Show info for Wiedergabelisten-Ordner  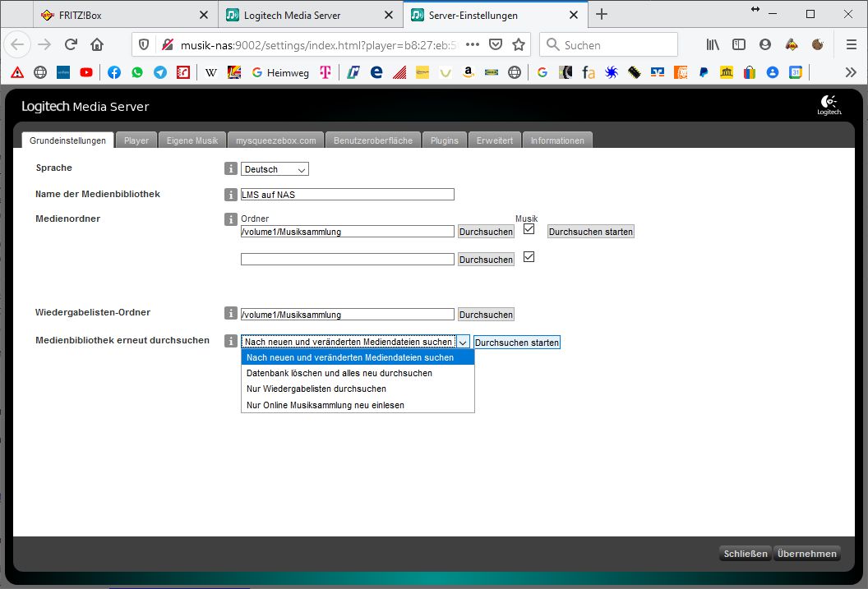coord(231,313)
